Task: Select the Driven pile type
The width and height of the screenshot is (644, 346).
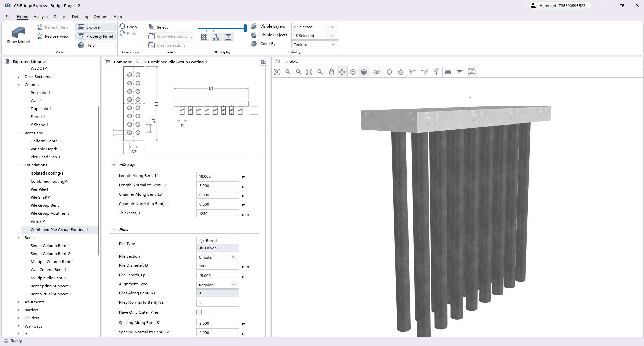Action: pyautogui.click(x=202, y=248)
